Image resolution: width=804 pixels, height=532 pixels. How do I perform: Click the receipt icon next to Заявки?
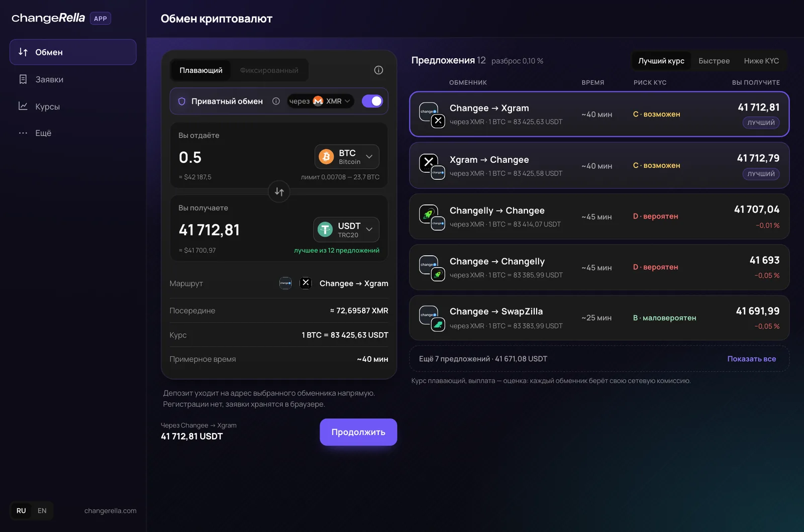coord(23,79)
